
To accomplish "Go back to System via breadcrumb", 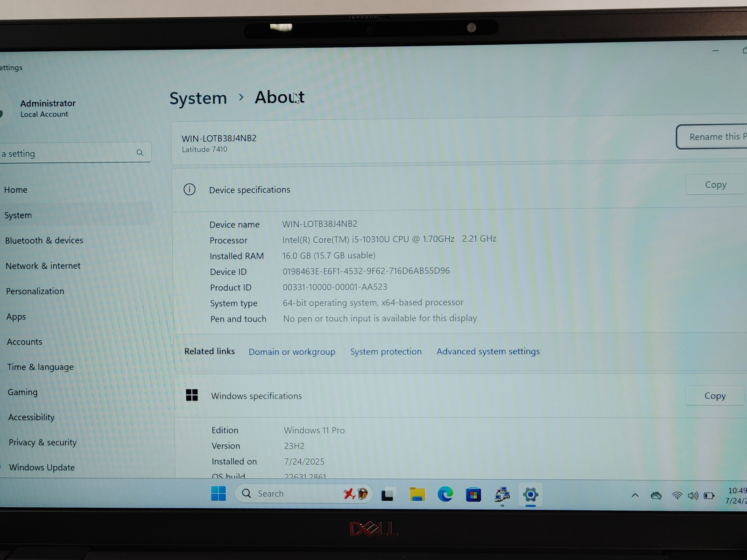I will click(x=198, y=98).
